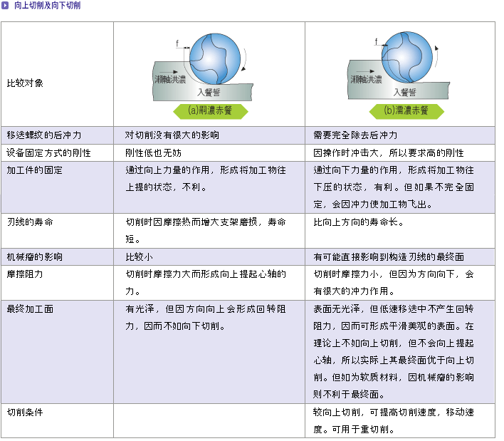The width and height of the screenshot is (504, 441).
Task: Click the purple arrow icon beside the heading
Action: coord(6,6)
